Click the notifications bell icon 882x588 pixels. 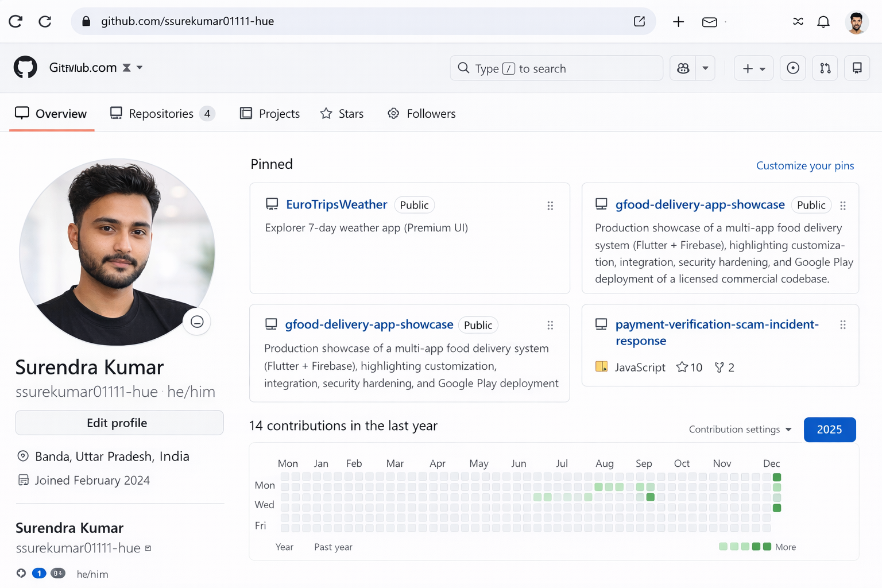point(823,21)
